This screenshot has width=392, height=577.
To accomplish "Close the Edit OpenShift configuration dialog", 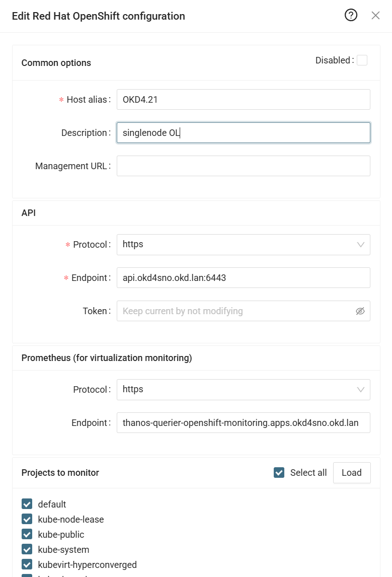I will point(375,16).
